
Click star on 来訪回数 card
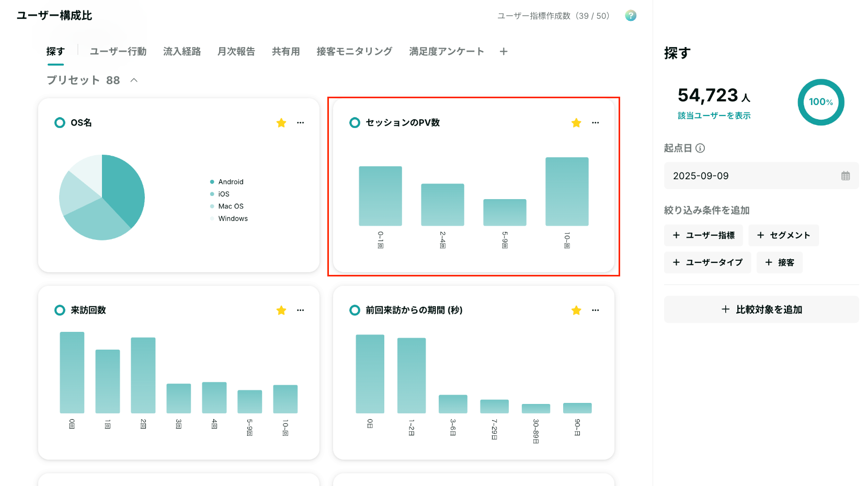tap(281, 310)
